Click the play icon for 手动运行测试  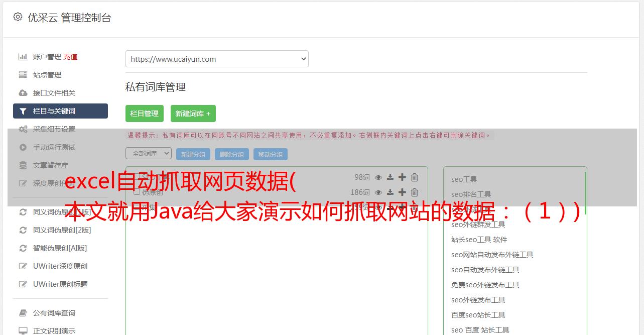[x=23, y=147]
